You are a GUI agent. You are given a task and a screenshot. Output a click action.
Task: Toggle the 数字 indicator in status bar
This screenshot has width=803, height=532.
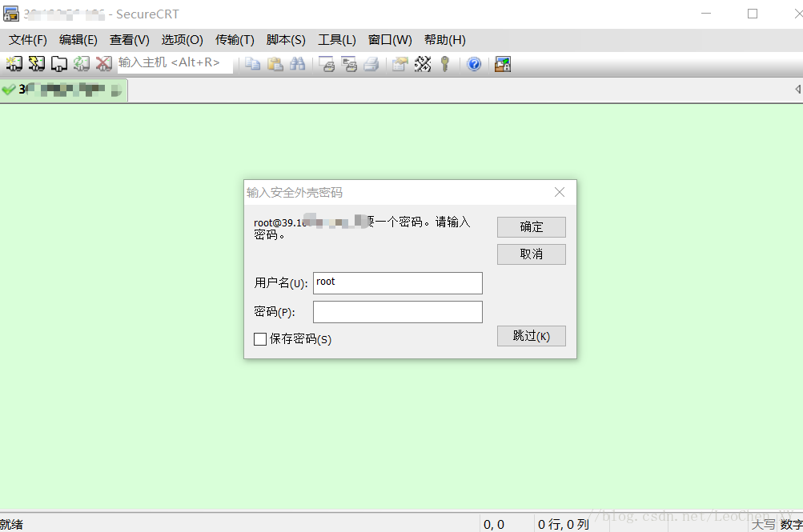pos(792,524)
